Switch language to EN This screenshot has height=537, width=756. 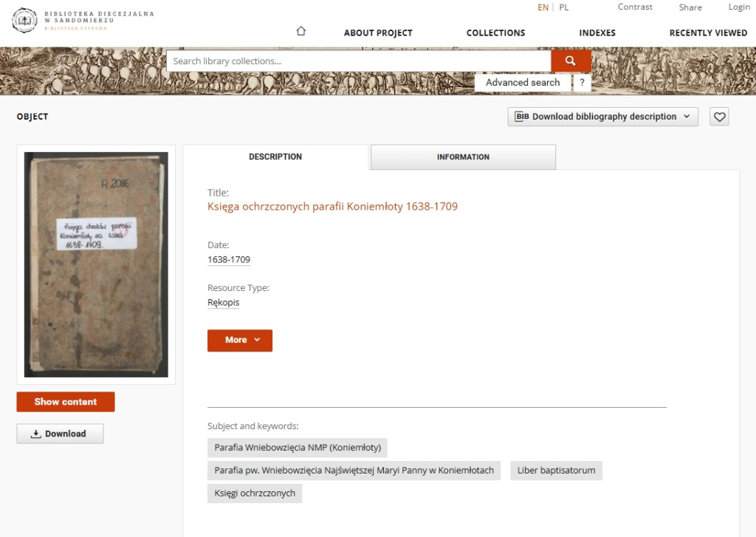pos(543,7)
